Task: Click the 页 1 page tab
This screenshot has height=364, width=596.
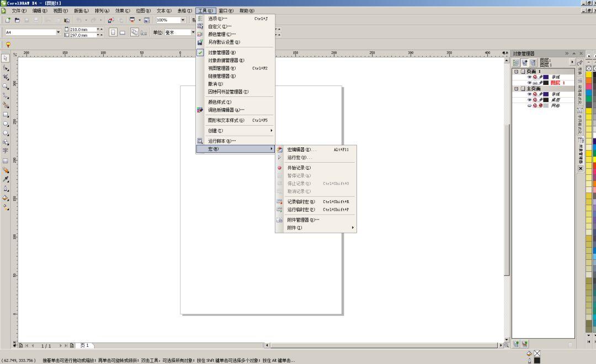Action: pyautogui.click(x=84, y=345)
